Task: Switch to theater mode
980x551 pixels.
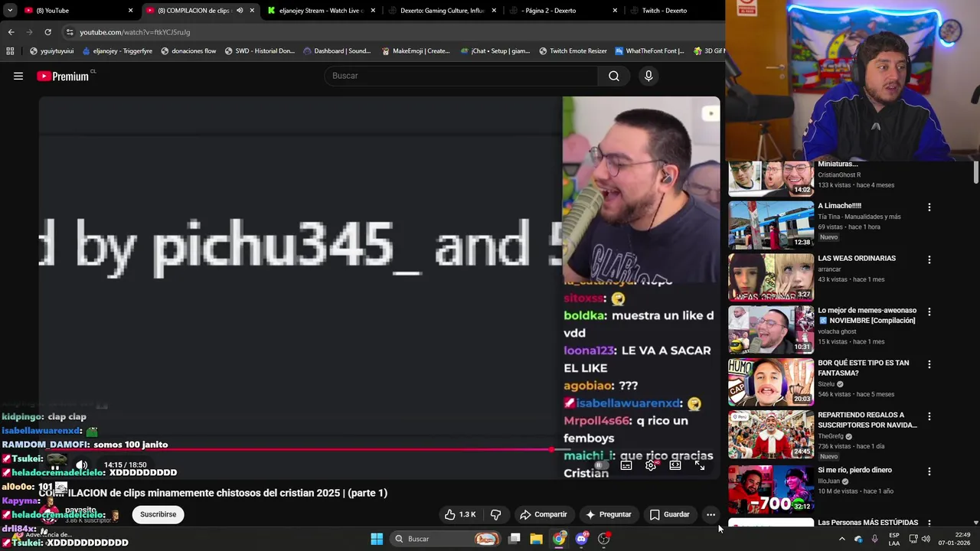Action: point(675,465)
